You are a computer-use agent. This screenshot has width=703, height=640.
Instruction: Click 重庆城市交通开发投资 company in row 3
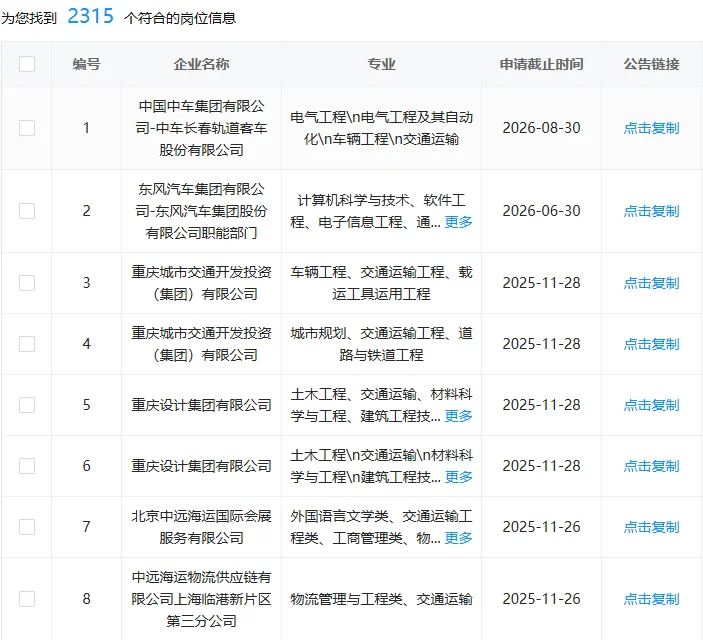click(201, 283)
